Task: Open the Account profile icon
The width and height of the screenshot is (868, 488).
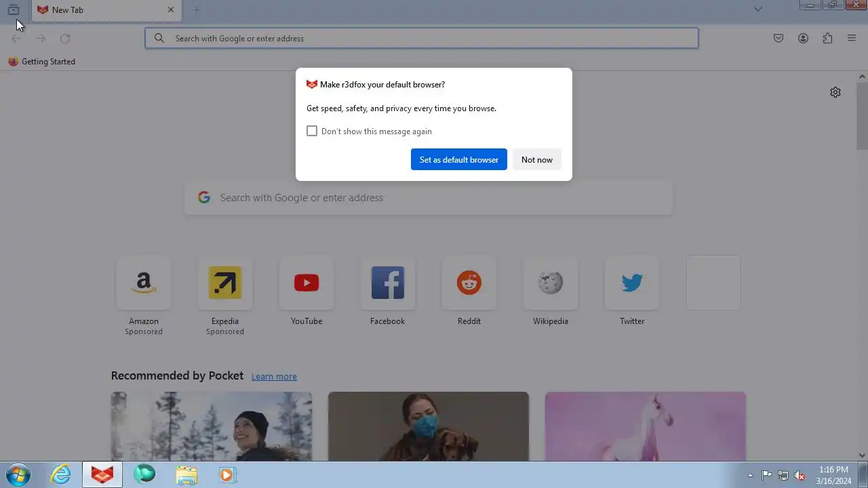Action: click(803, 39)
